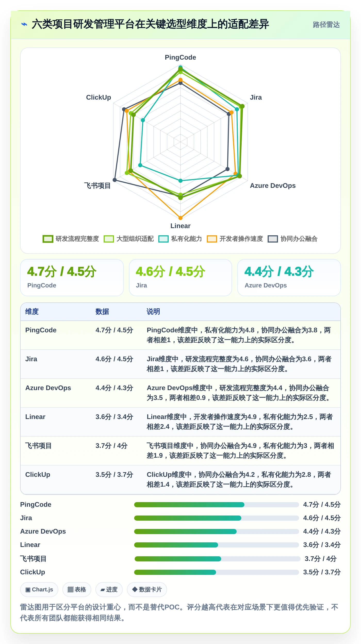Click the Azure DevOps axis label on radar
Image resolution: width=361 pixels, height=644 pixels.
(273, 186)
